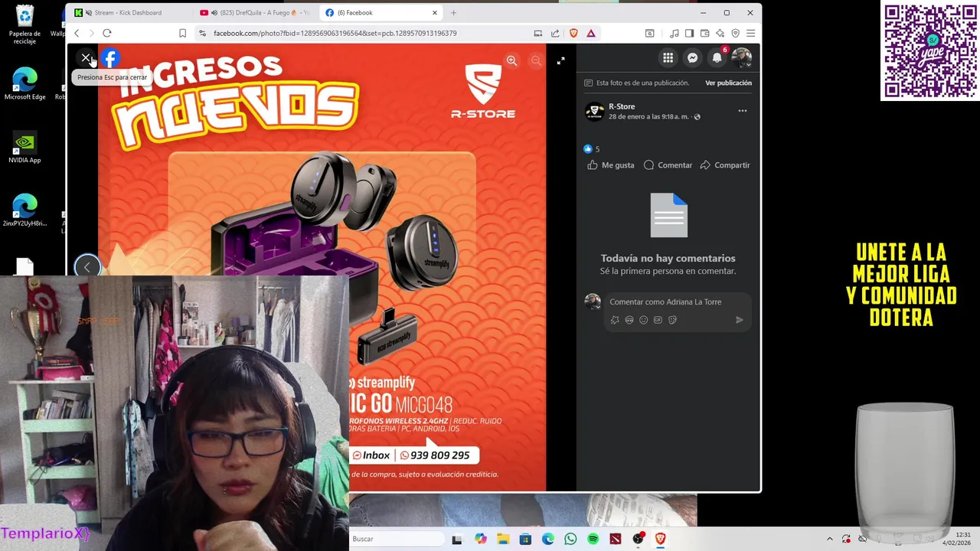Go back in the browser
Image resolution: width=980 pixels, height=551 pixels.
click(77, 33)
